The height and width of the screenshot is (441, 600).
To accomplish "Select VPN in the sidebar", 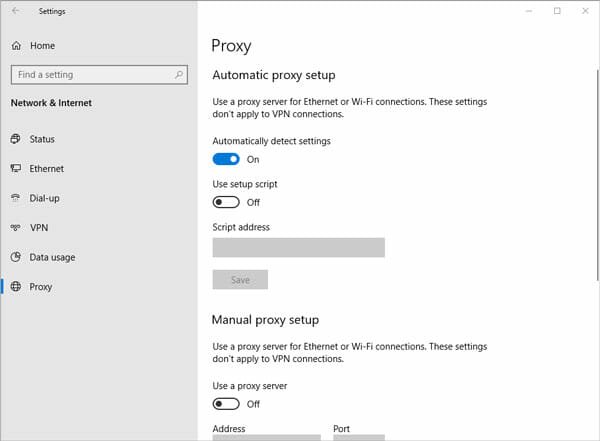I will coord(39,228).
